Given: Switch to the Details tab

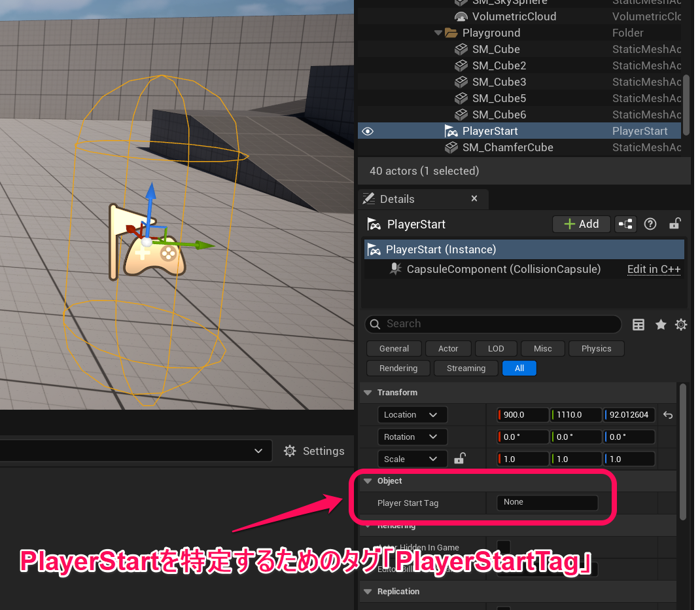Looking at the screenshot, I should pyautogui.click(x=423, y=199).
